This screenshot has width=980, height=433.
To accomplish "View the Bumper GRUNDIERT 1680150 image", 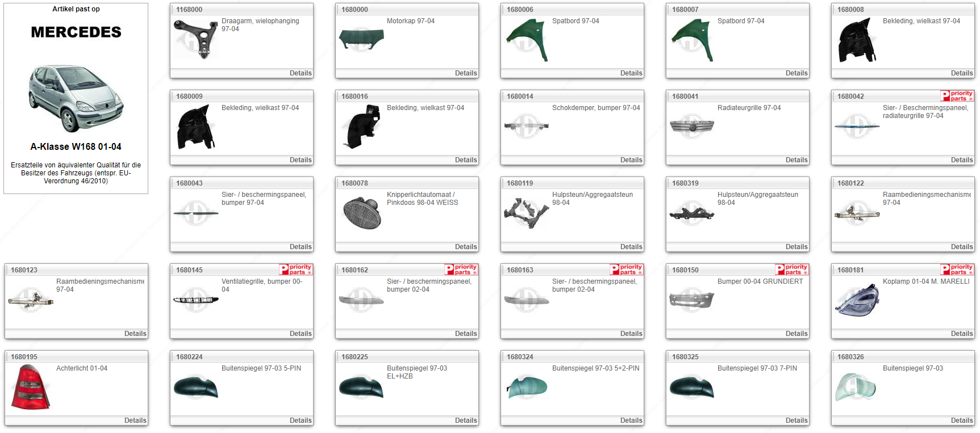I will tap(692, 301).
